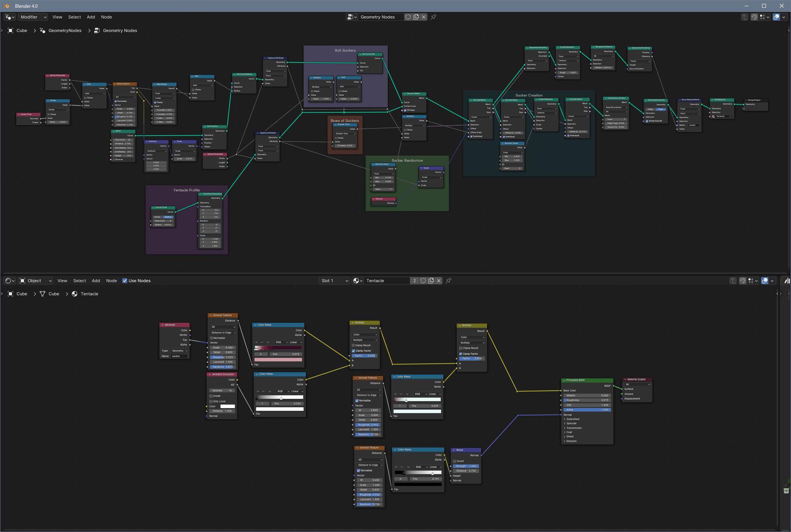Adjust Roughness slider on Principled BSDF
791x532 pixels.
587,400
